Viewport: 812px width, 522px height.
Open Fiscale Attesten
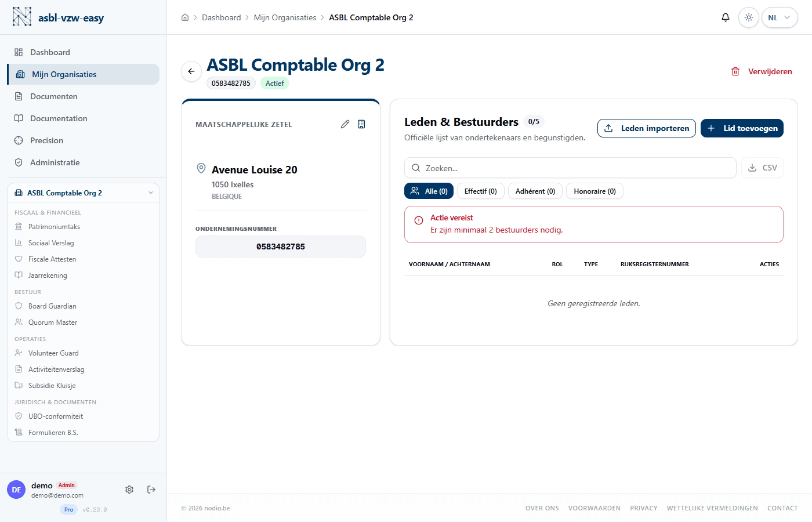[83, 259]
